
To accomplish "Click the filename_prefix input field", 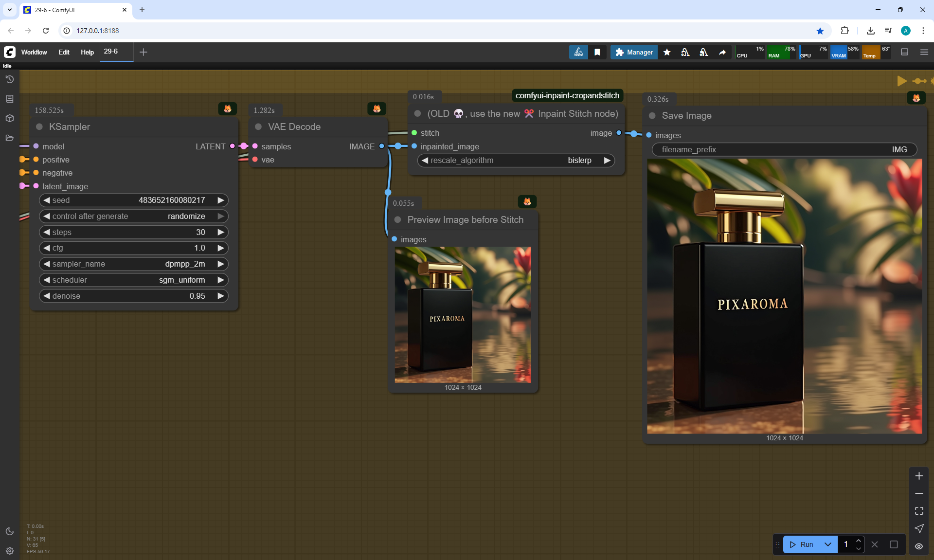I will click(784, 149).
